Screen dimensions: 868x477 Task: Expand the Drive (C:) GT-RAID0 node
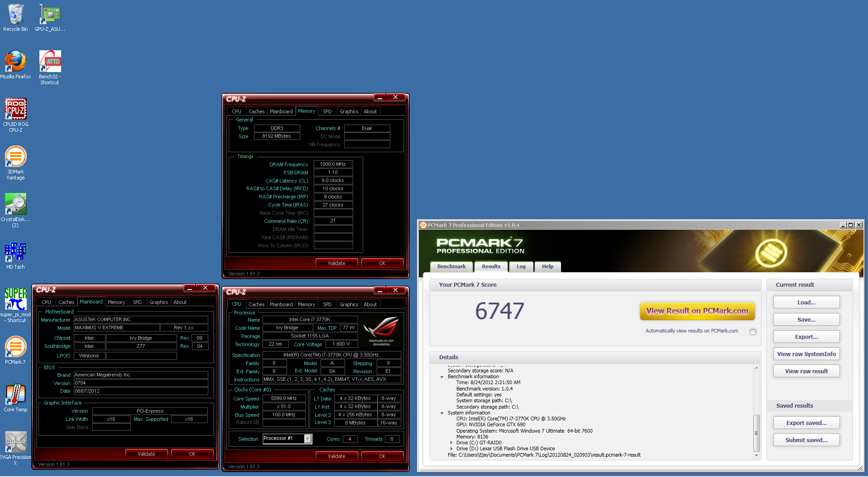click(451, 443)
